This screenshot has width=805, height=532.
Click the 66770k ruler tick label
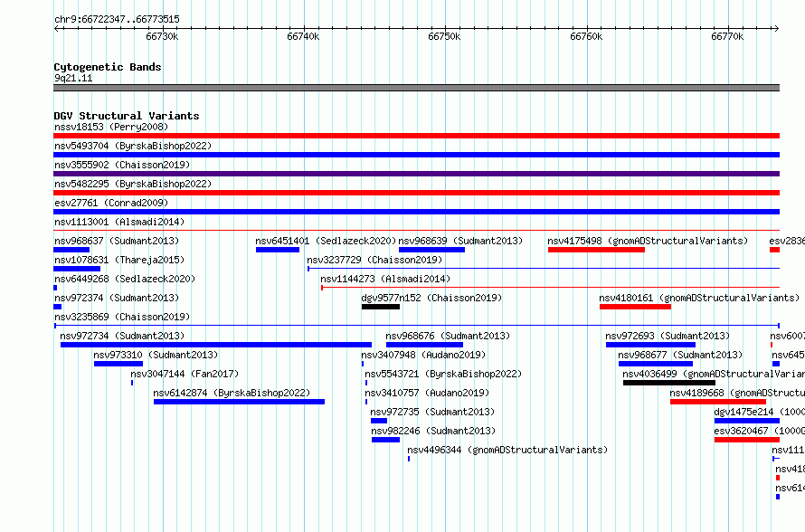click(x=727, y=36)
